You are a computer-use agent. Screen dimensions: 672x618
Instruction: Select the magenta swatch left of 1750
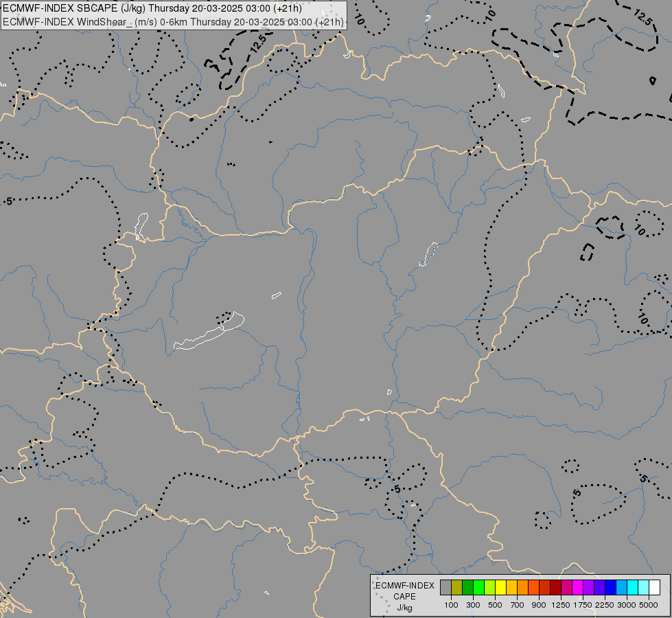point(578,587)
